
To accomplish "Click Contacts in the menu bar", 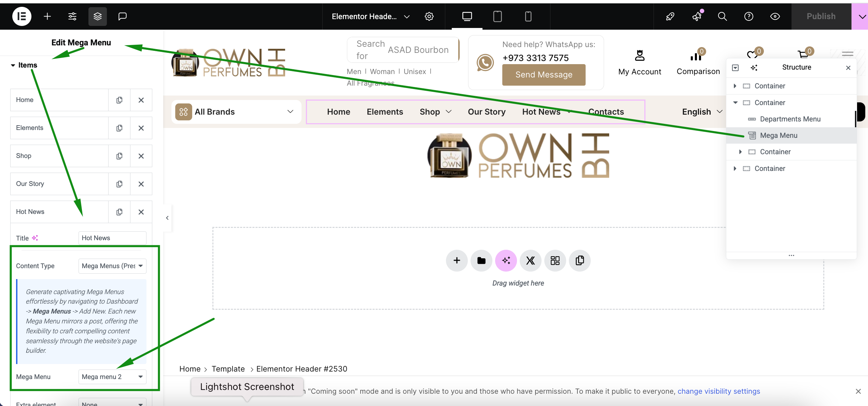I will pyautogui.click(x=606, y=112).
